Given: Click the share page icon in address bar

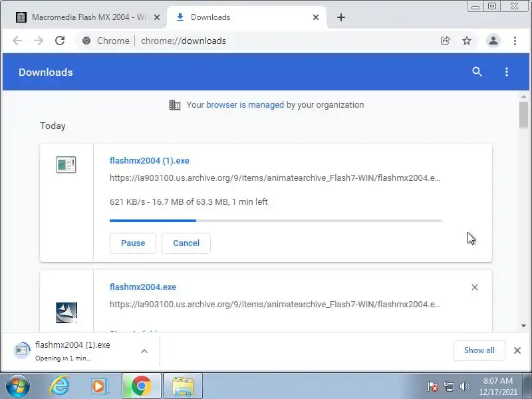Looking at the screenshot, I should coord(445,41).
